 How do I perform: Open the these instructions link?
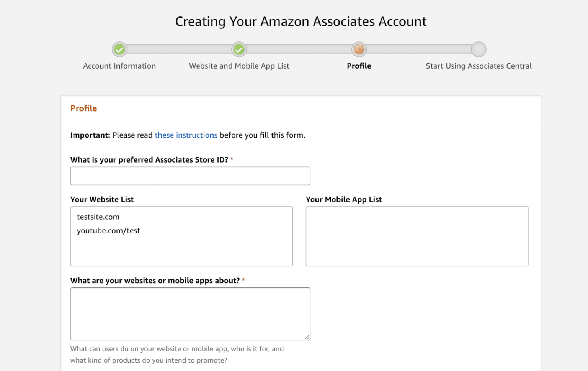tap(186, 135)
